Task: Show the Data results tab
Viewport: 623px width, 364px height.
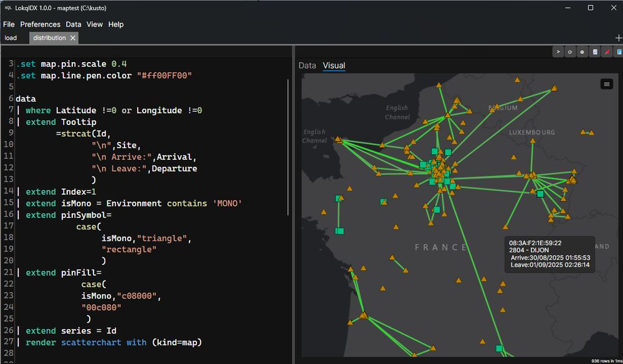Action: (x=307, y=65)
